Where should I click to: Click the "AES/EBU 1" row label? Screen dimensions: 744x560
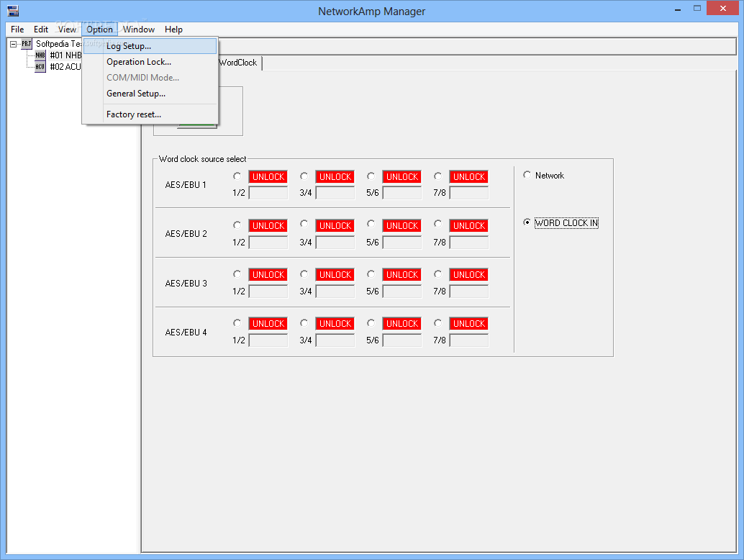click(186, 185)
